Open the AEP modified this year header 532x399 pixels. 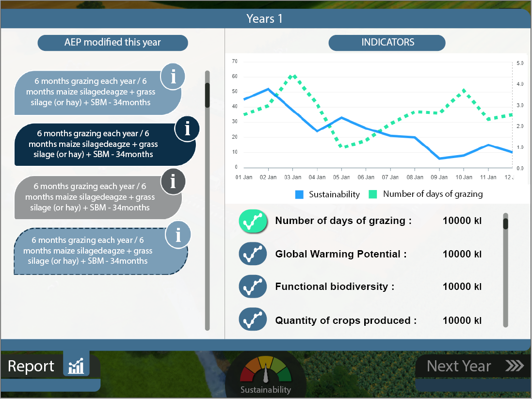click(x=113, y=43)
